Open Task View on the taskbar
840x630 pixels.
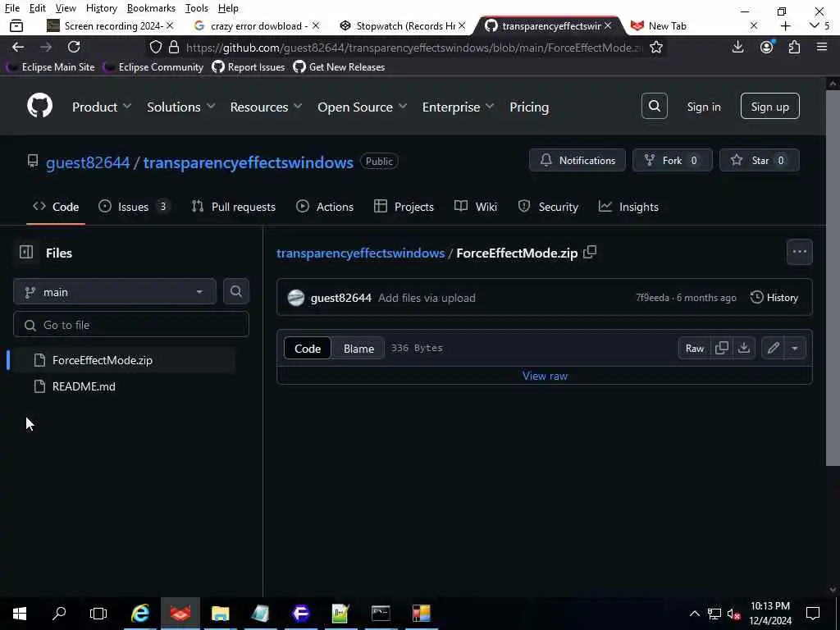coord(98,613)
